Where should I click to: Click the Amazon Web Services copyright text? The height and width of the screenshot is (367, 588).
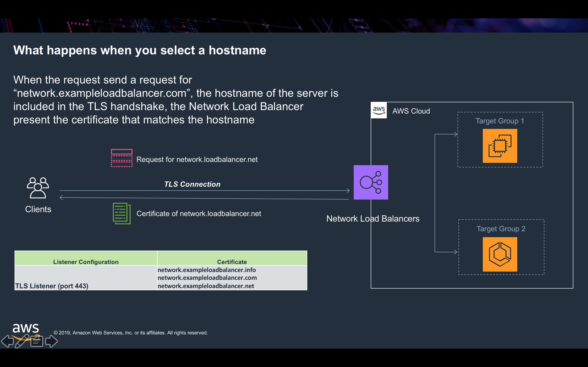point(131,333)
